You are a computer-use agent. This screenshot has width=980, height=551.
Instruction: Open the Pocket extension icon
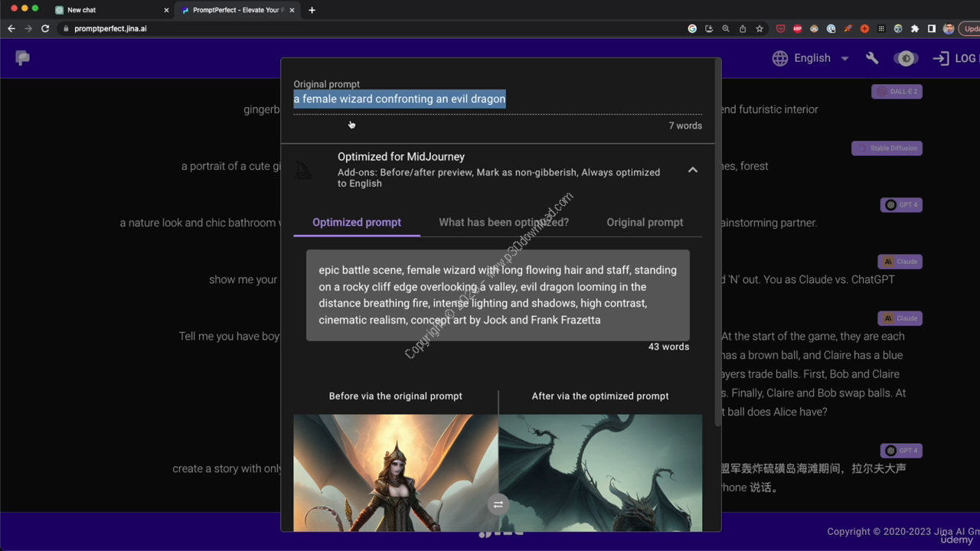pos(780,28)
